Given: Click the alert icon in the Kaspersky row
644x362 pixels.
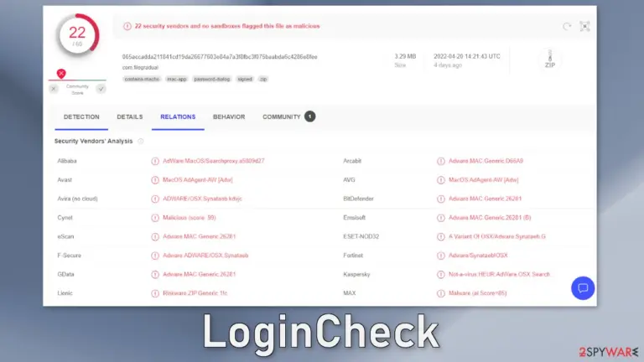Looking at the screenshot, I should click(x=441, y=275).
